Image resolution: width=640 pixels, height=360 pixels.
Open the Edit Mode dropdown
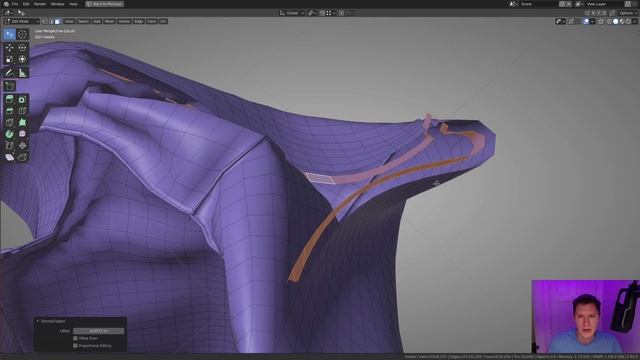22,21
